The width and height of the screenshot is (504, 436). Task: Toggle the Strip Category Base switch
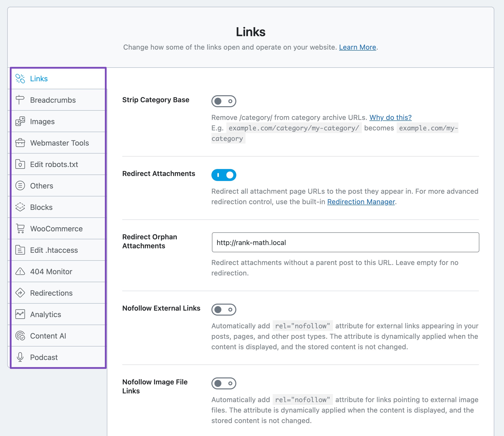pos(224,101)
